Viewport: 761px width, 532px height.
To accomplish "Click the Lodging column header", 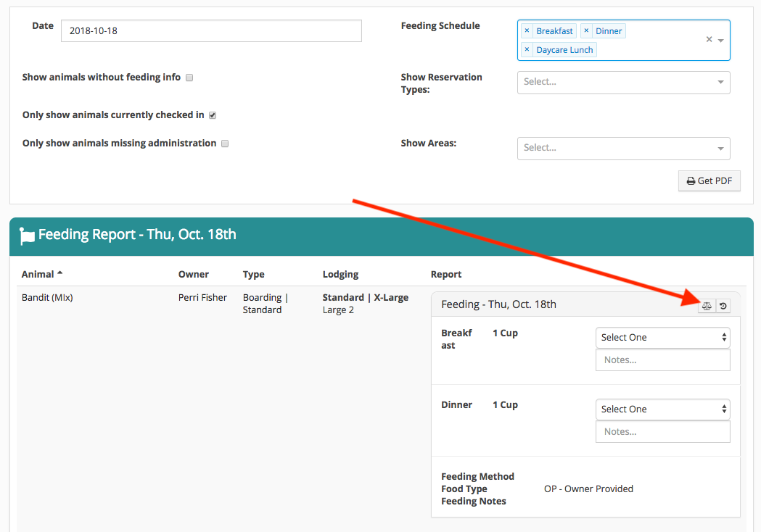I will coord(340,274).
